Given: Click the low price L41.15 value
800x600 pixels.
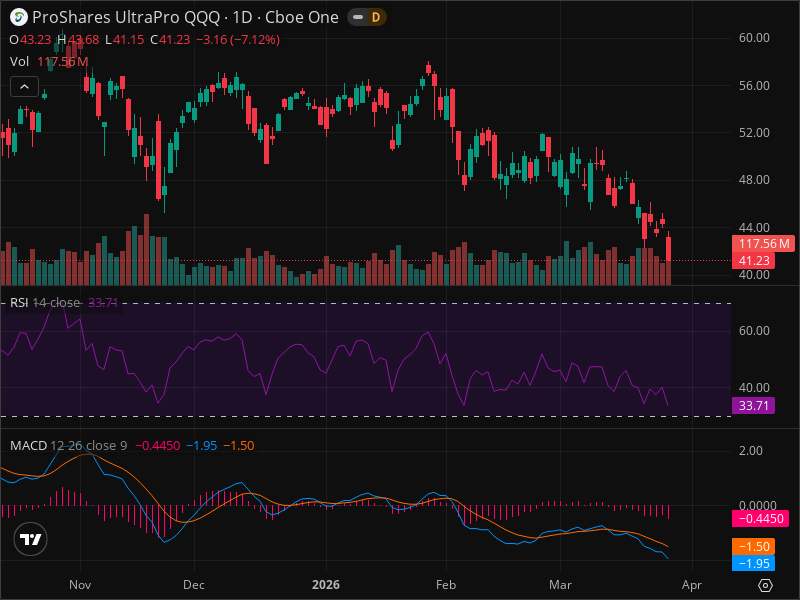Looking at the screenshot, I should (124, 40).
